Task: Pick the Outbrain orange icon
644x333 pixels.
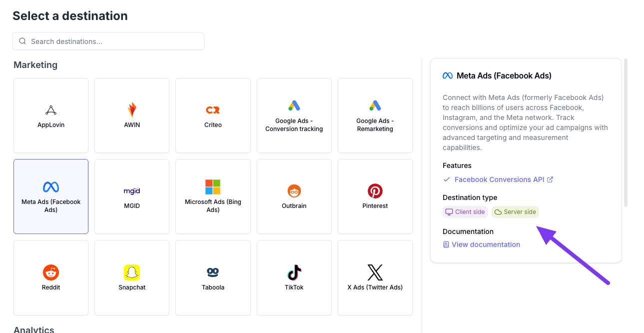Action: pyautogui.click(x=294, y=191)
